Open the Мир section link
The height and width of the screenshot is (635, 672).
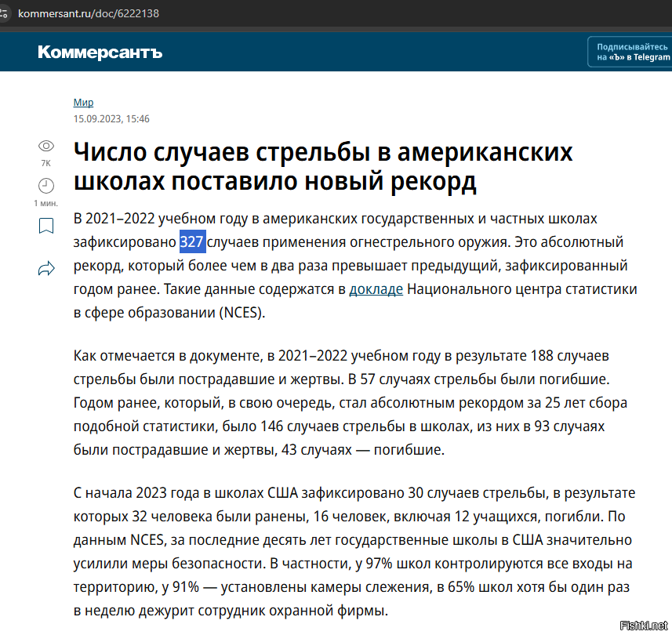(83, 103)
